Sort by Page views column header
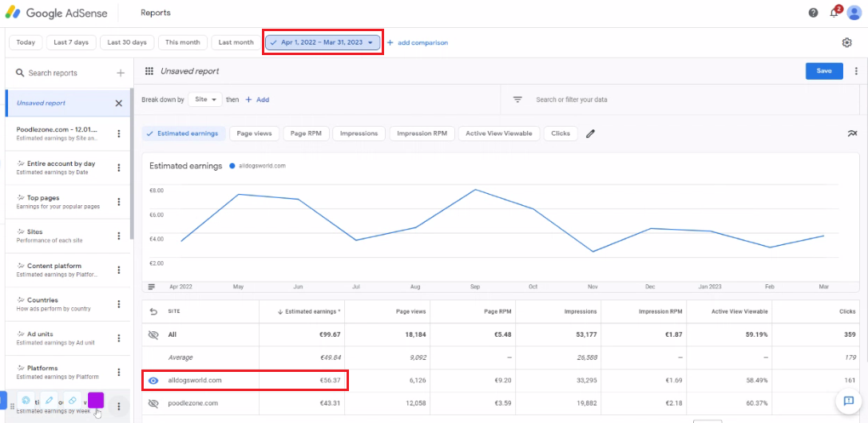Screen dimensions: 868x423 click(x=410, y=312)
